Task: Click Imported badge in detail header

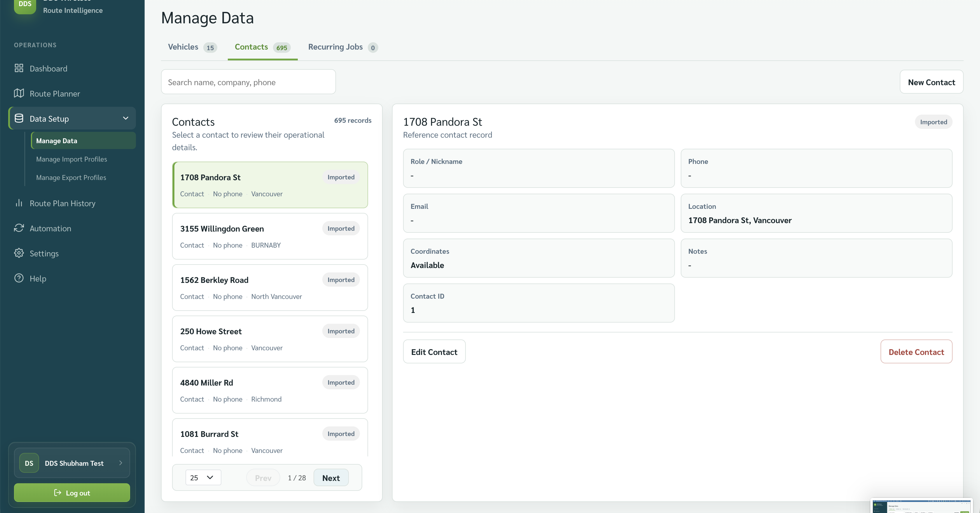Action: [933, 122]
